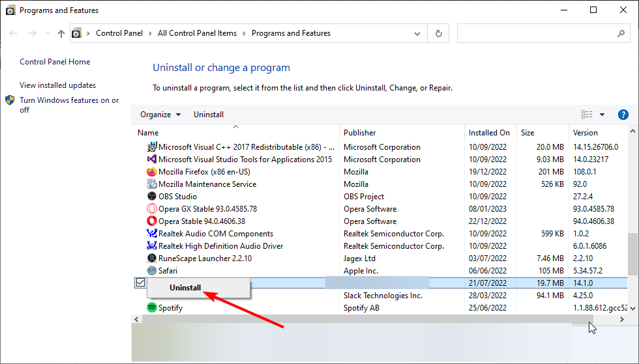Go up one folder level
Screen dimensions: 639x364
[x=61, y=33]
